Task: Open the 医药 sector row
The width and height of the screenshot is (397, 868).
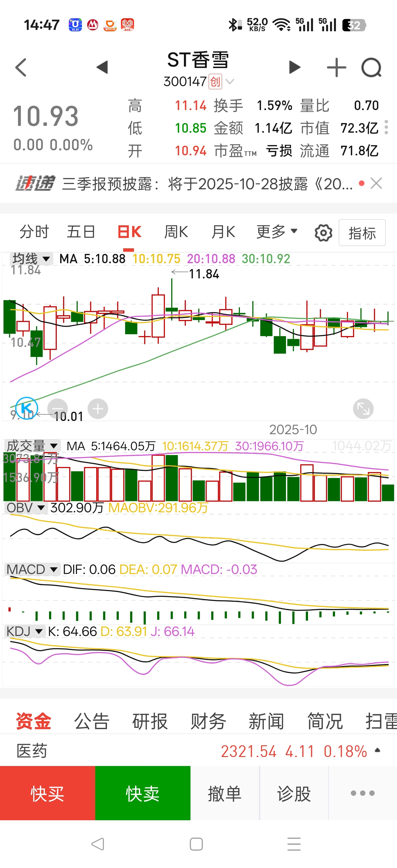Action: [x=198, y=751]
